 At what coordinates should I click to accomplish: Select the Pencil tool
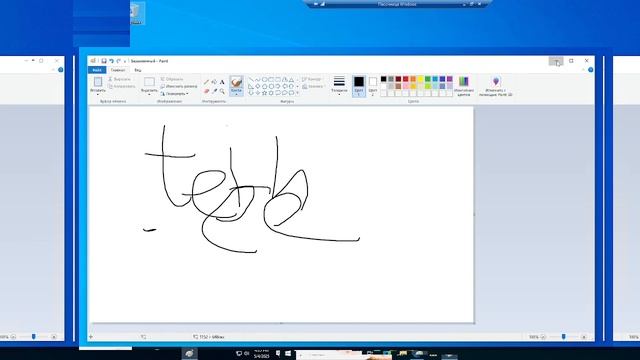tap(206, 82)
